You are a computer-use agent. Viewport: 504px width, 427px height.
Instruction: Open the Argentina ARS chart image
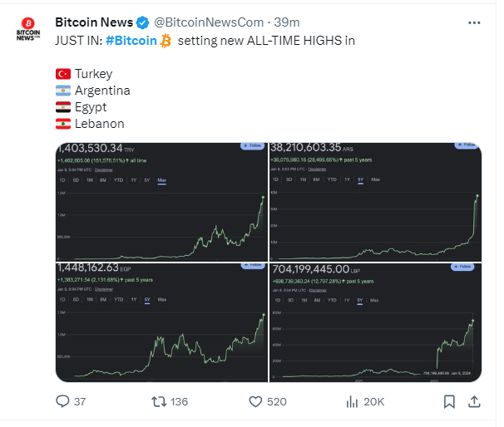pyautogui.click(x=375, y=202)
